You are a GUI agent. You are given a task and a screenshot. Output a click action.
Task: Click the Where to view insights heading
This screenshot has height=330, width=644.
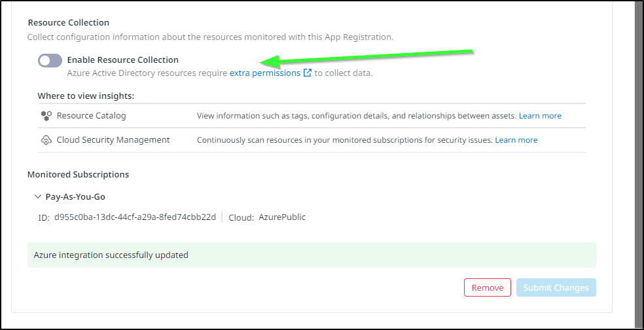click(86, 96)
